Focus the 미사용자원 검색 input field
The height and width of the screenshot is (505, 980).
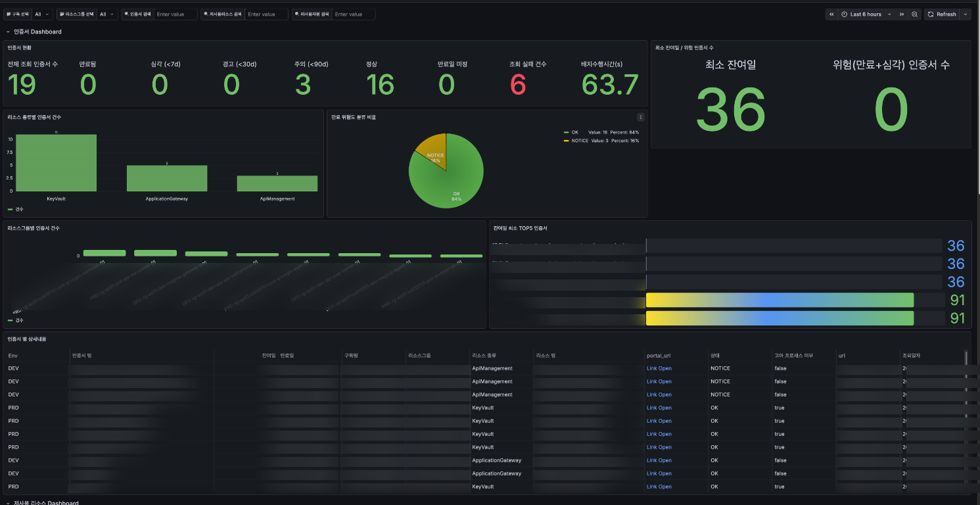pos(354,14)
